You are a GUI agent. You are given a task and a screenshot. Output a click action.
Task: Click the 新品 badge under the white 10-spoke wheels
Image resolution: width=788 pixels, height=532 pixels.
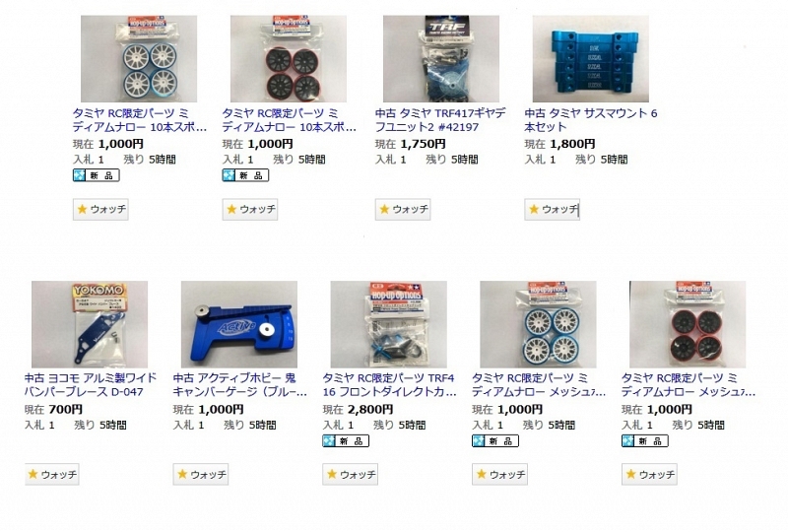(x=96, y=175)
